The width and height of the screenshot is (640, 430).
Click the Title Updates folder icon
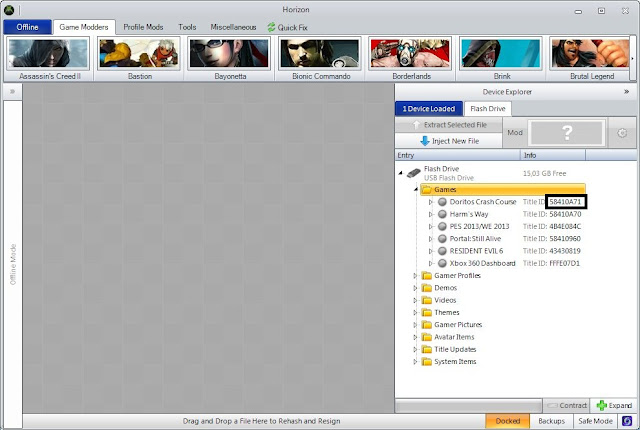click(427, 349)
